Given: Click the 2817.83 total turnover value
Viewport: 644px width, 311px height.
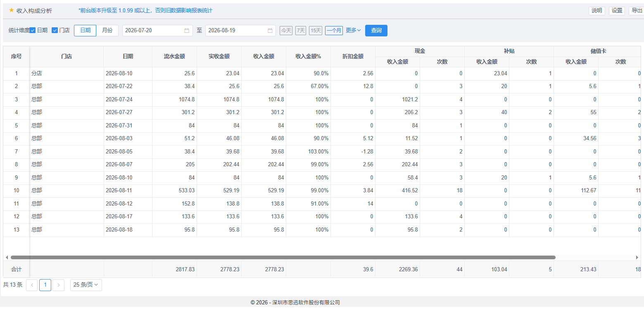Looking at the screenshot, I should [184, 269].
